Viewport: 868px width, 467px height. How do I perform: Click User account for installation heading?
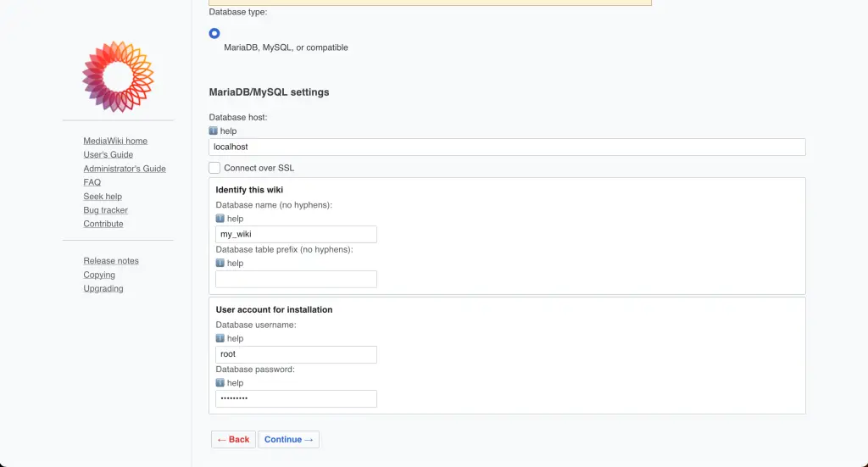pyautogui.click(x=274, y=310)
